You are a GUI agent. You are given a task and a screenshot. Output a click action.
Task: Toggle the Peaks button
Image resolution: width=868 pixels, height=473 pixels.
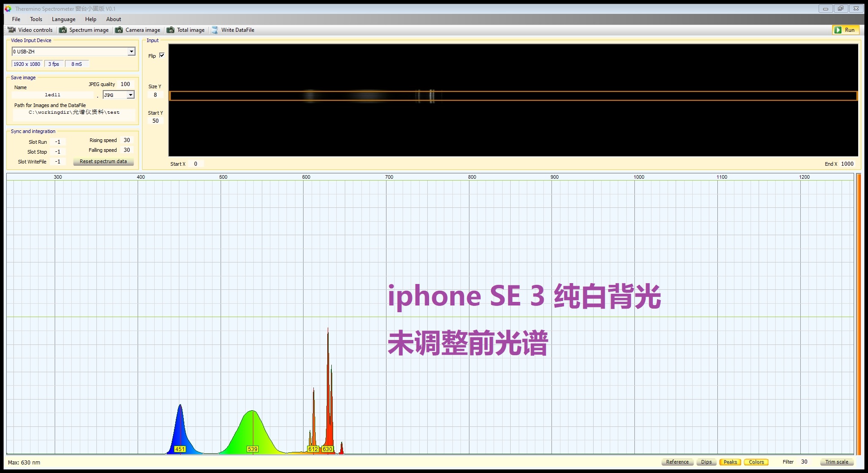[730, 462]
